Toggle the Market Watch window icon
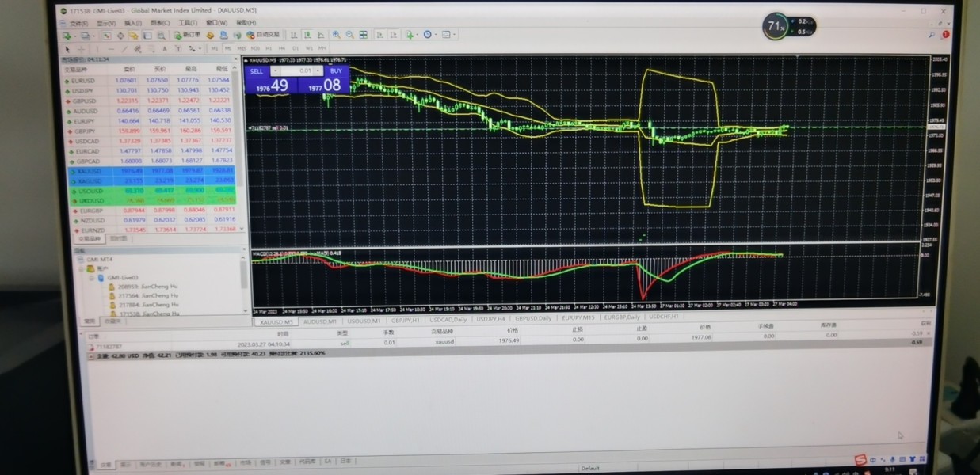 [x=106, y=36]
